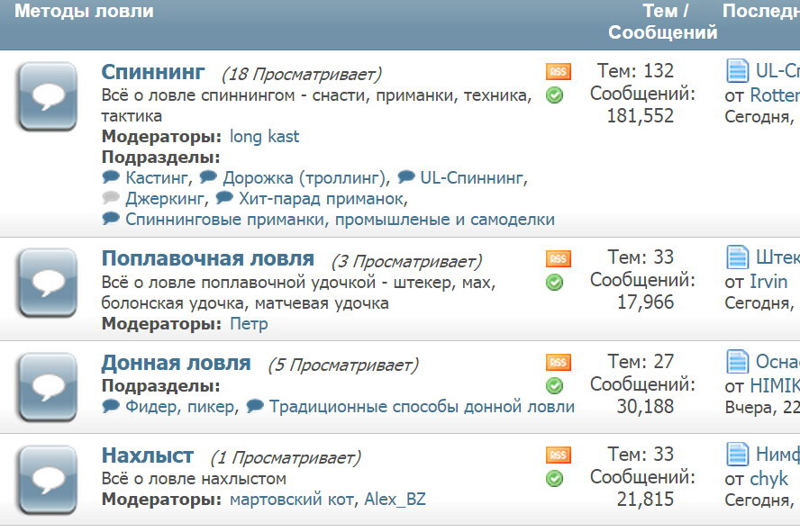Select the Джеркинг subforum link
800x532 pixels.
(163, 198)
